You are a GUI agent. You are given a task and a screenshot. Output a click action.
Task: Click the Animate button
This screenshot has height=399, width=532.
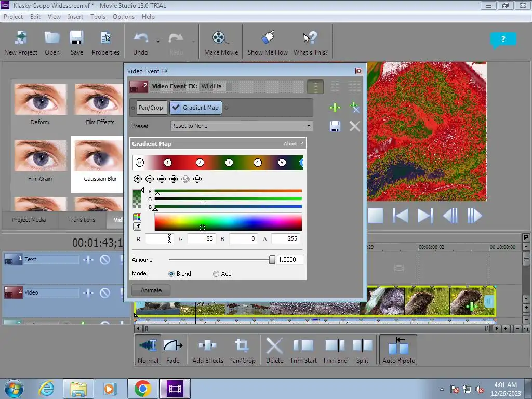(x=151, y=290)
